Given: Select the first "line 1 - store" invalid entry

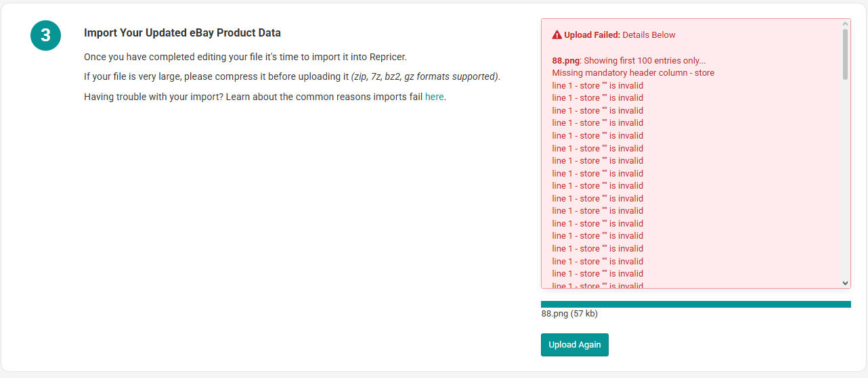Looking at the screenshot, I should tap(598, 86).
